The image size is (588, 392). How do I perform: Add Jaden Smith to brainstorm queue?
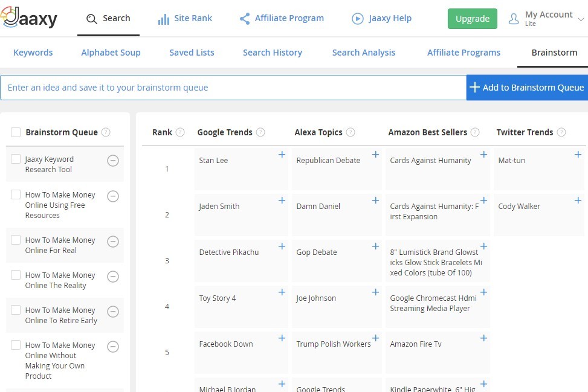point(282,201)
